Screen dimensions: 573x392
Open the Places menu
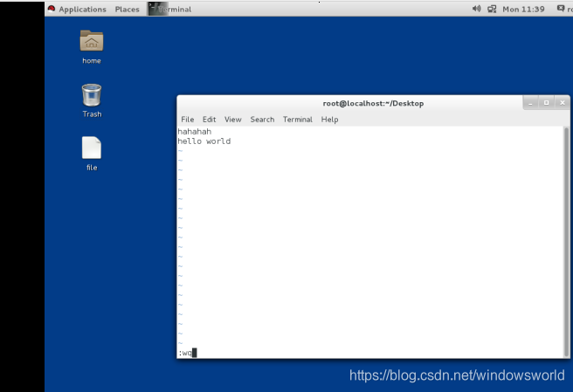pos(128,9)
